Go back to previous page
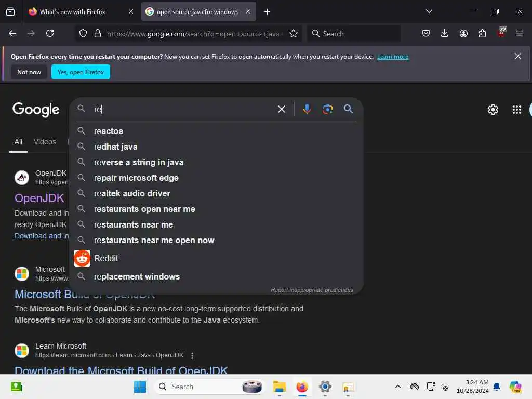The image size is (532, 399). point(12,34)
